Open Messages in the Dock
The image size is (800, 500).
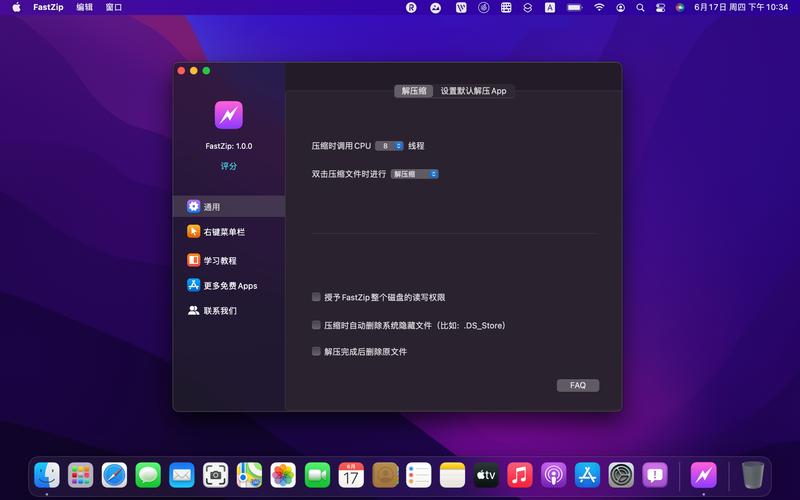click(148, 475)
